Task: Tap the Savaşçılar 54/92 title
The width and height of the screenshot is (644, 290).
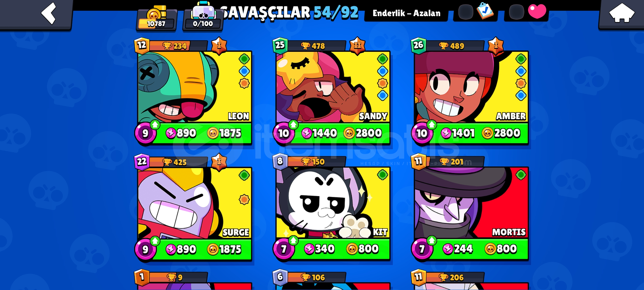Action: click(x=289, y=13)
